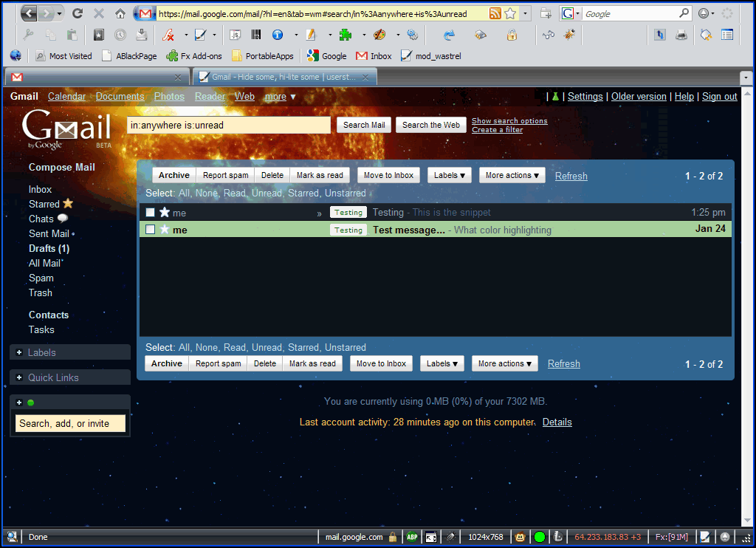Click the RSS feed icon in address bar
Image resolution: width=756 pixels, height=548 pixels.
point(495,13)
